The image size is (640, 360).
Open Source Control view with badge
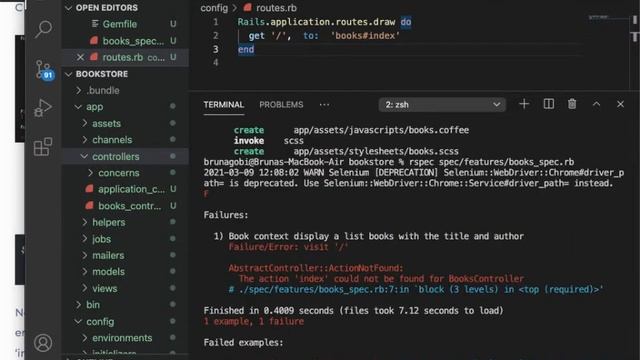click(x=44, y=70)
